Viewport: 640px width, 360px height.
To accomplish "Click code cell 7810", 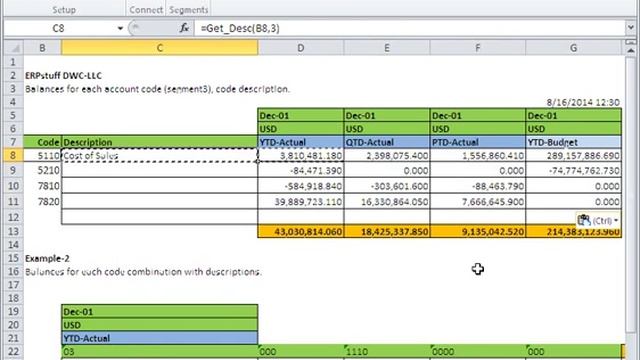I will (x=42, y=186).
